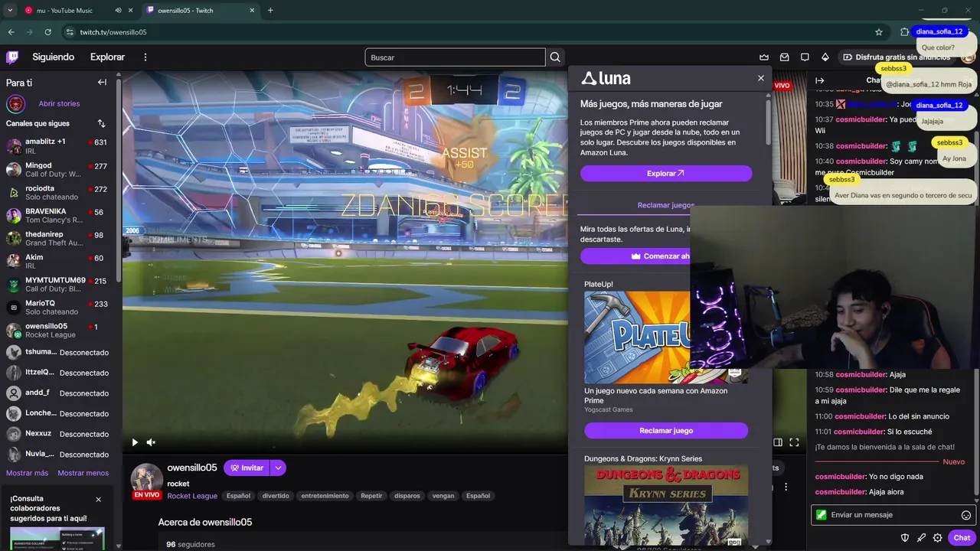This screenshot has height=551, width=980.
Task: Close the Luna Prime panel
Action: [760, 78]
